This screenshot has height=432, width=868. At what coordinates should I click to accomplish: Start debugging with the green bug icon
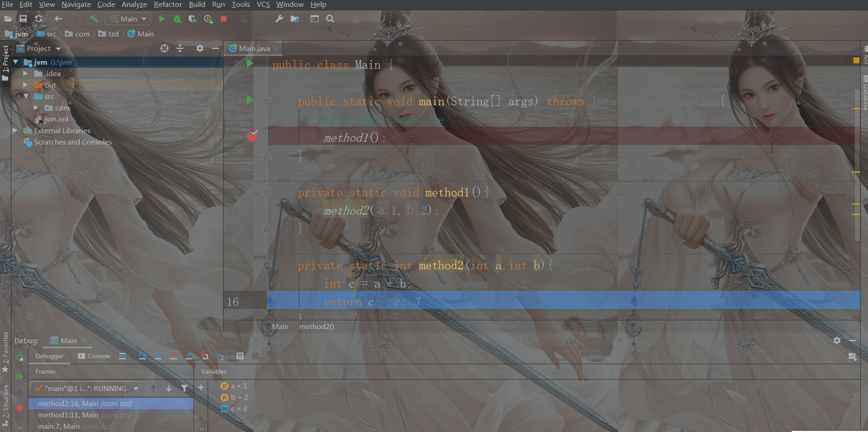coord(177,19)
